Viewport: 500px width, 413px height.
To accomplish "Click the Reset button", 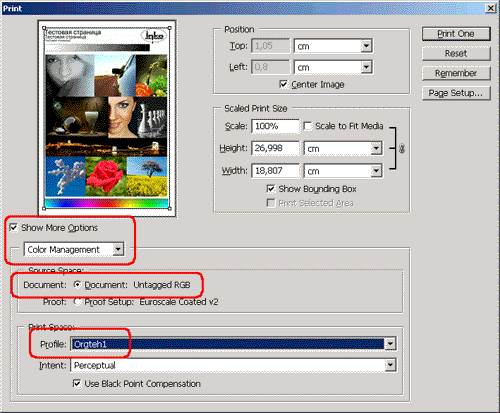I will click(x=456, y=53).
